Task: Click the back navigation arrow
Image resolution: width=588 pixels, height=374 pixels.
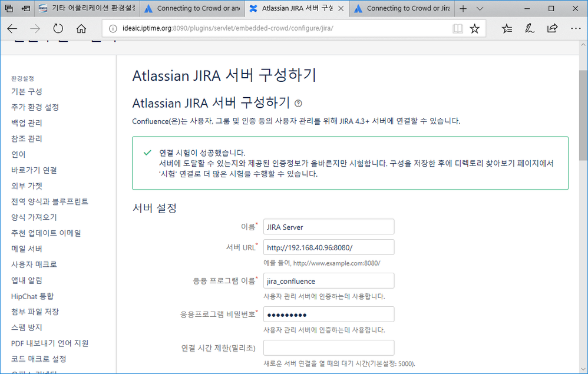Action: coord(12,28)
